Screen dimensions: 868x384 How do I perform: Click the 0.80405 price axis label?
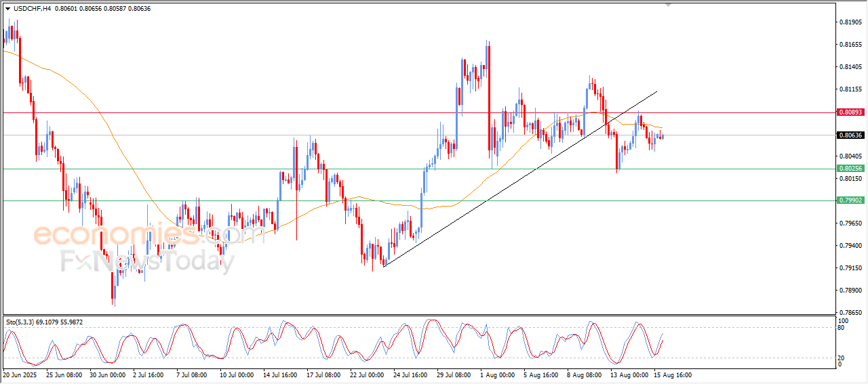click(x=850, y=156)
